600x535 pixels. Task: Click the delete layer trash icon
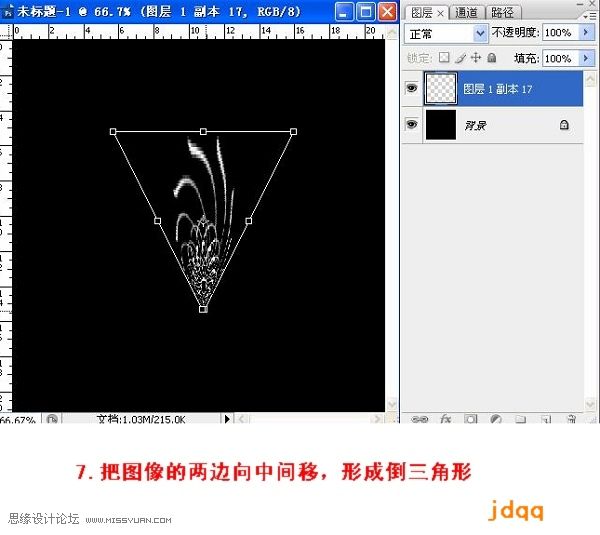(x=572, y=419)
